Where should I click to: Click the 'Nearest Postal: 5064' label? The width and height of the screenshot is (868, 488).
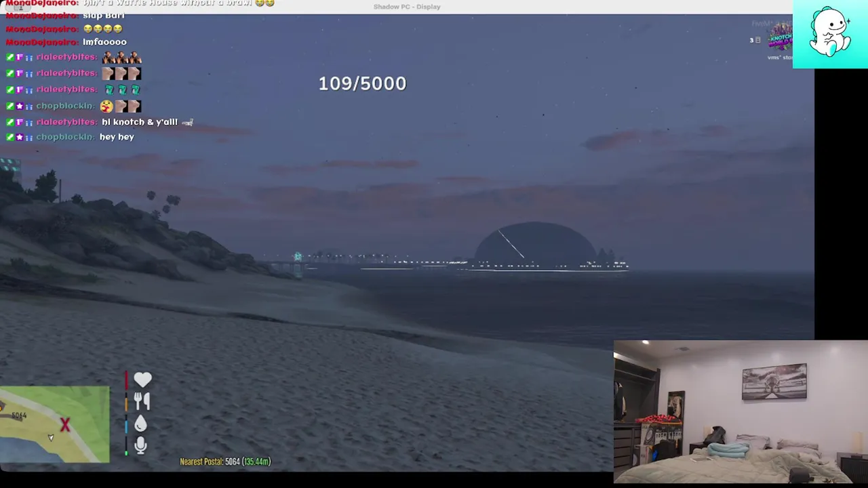coord(210,462)
